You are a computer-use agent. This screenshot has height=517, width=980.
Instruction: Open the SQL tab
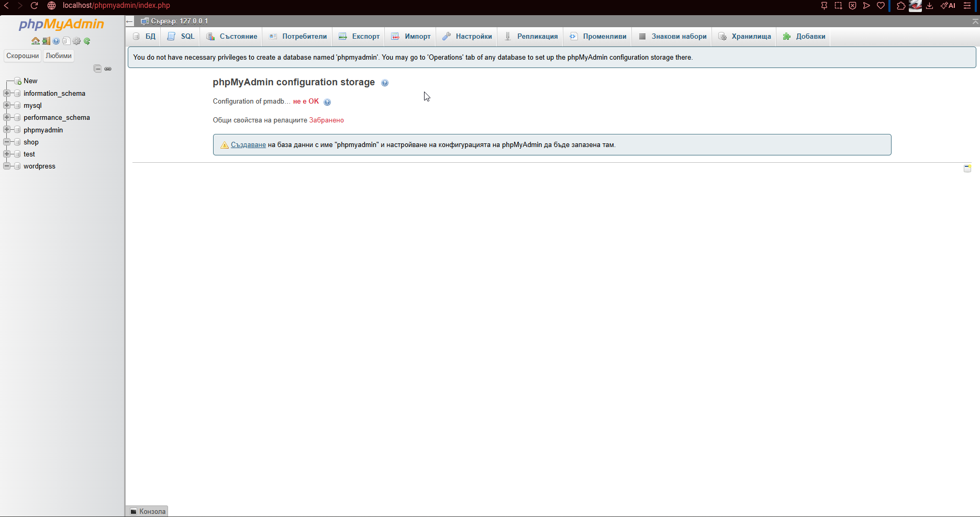(x=181, y=36)
